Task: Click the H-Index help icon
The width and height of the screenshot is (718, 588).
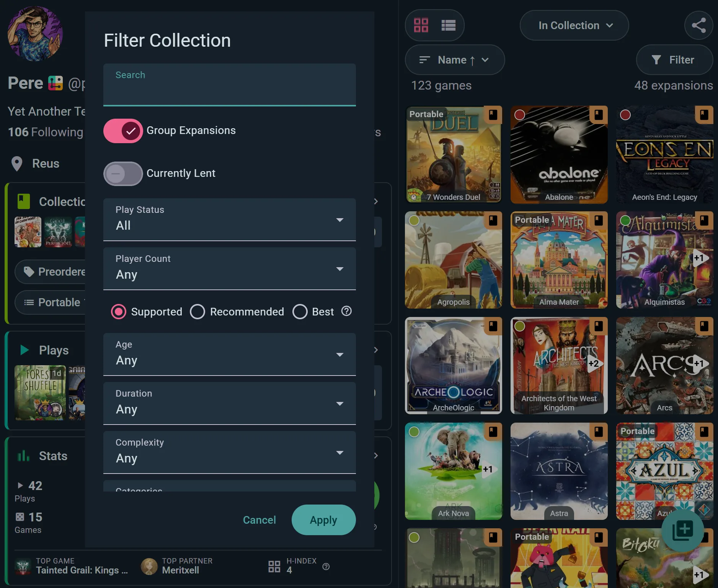Action: (326, 567)
